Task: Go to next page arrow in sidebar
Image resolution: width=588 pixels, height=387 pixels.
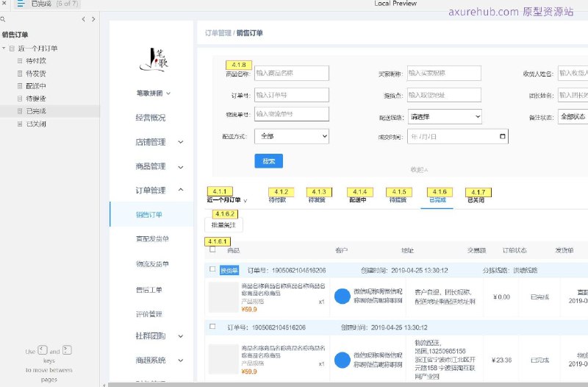Action: point(93,19)
